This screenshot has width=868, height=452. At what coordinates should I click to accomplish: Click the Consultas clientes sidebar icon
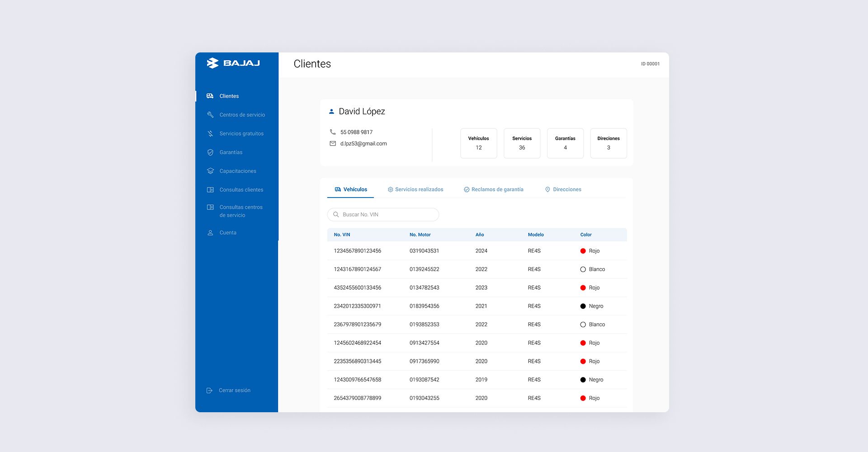(x=210, y=190)
